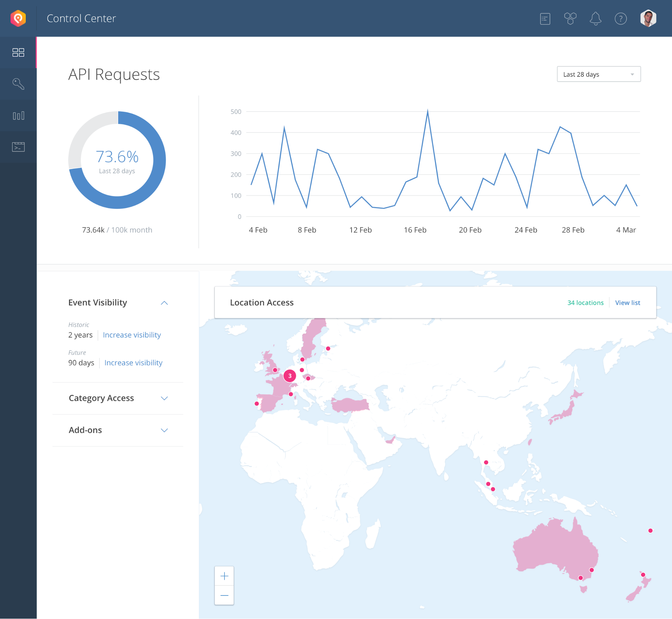The width and height of the screenshot is (672, 619).
Task: Click Increase visibility link for Future
Action: (x=133, y=363)
